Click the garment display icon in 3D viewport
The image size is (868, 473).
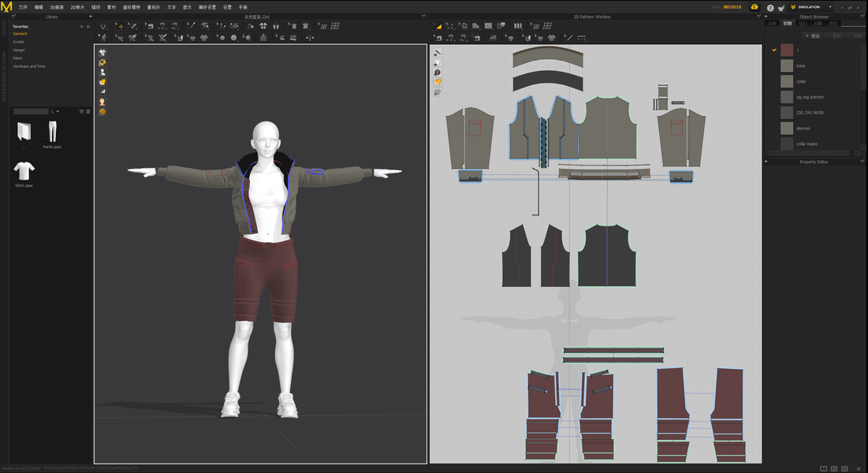coord(102,53)
